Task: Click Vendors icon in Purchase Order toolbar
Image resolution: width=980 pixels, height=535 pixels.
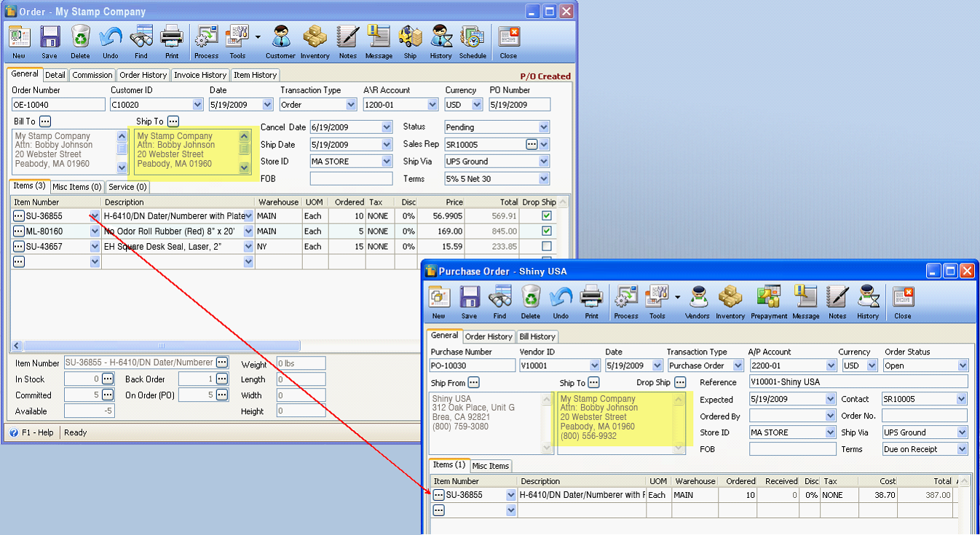Action: coord(698,297)
